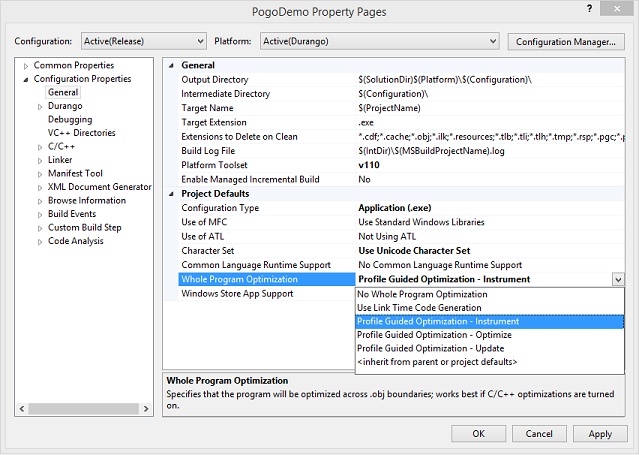Select VC++ Directories in the tree

[82, 133]
